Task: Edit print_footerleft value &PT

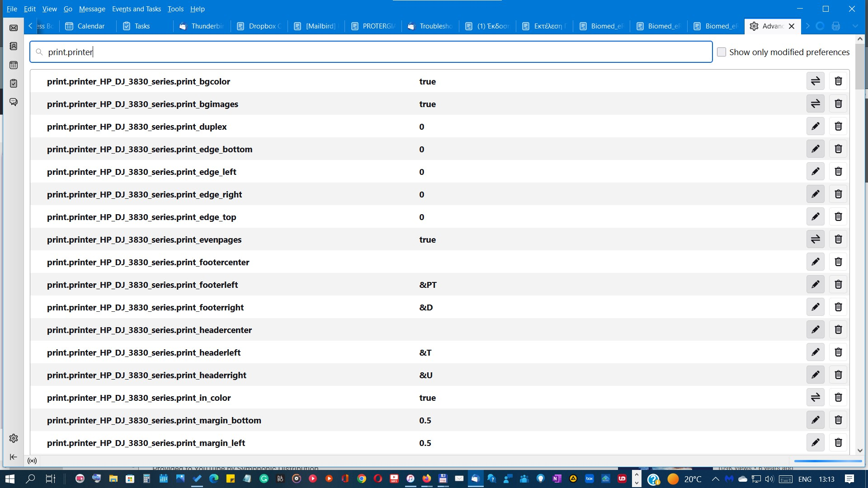Action: (815, 285)
